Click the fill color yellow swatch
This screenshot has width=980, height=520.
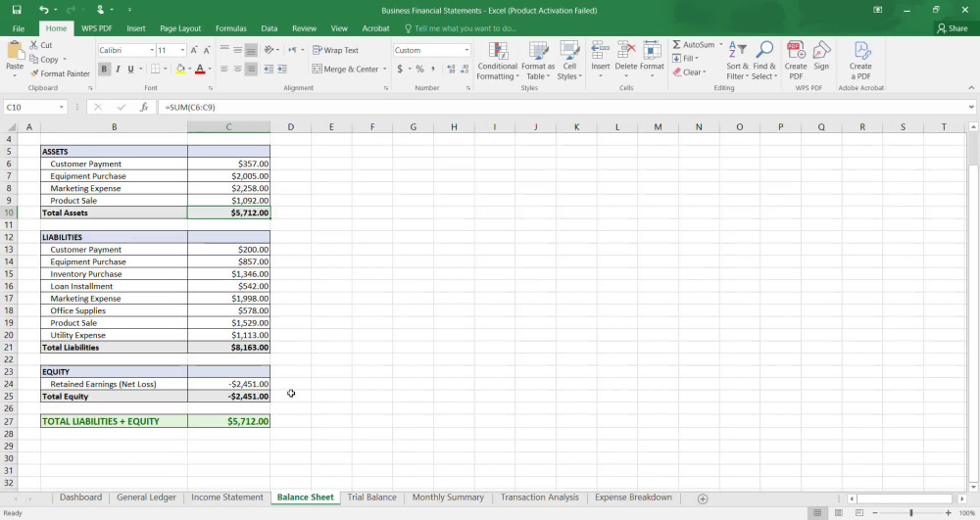[180, 69]
